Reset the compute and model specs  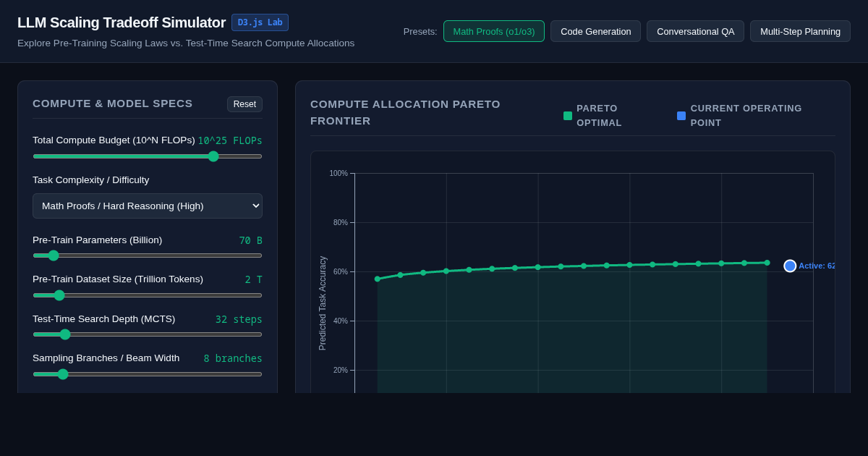244,104
